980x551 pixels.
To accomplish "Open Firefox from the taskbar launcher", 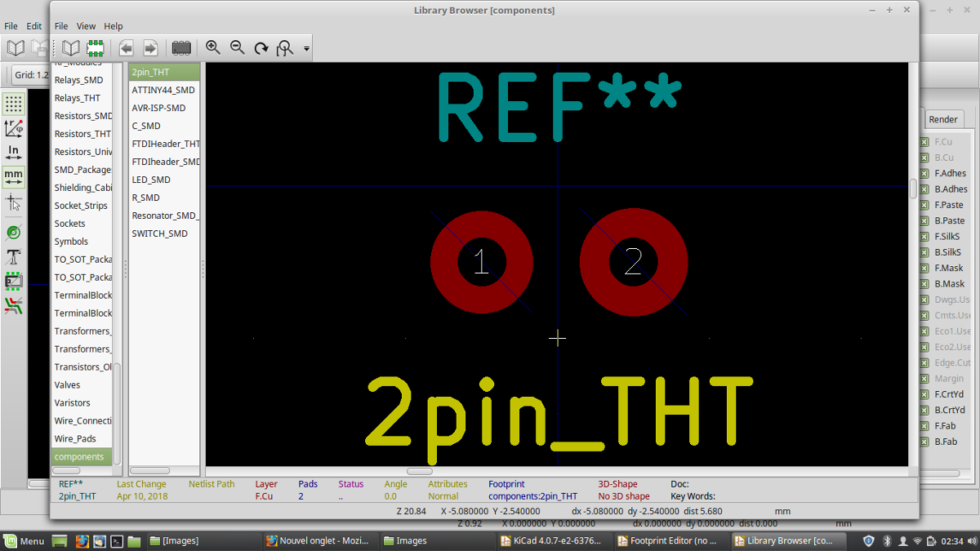I will point(82,540).
